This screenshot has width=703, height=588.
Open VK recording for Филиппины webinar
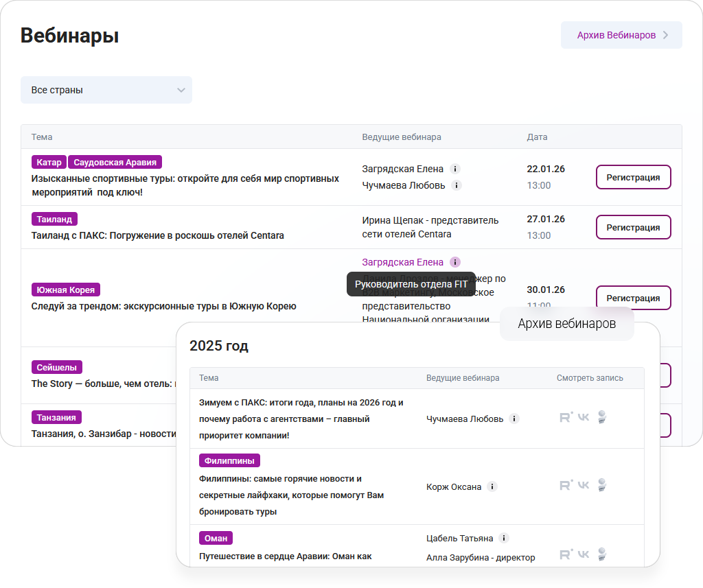[x=584, y=485]
